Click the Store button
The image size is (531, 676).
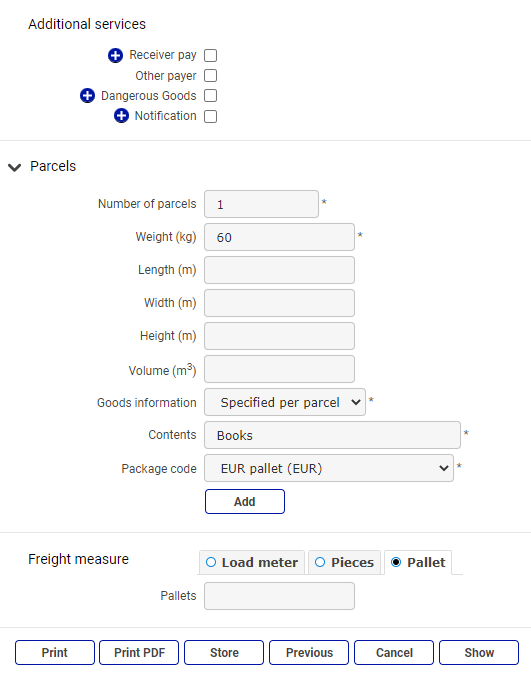(x=224, y=653)
